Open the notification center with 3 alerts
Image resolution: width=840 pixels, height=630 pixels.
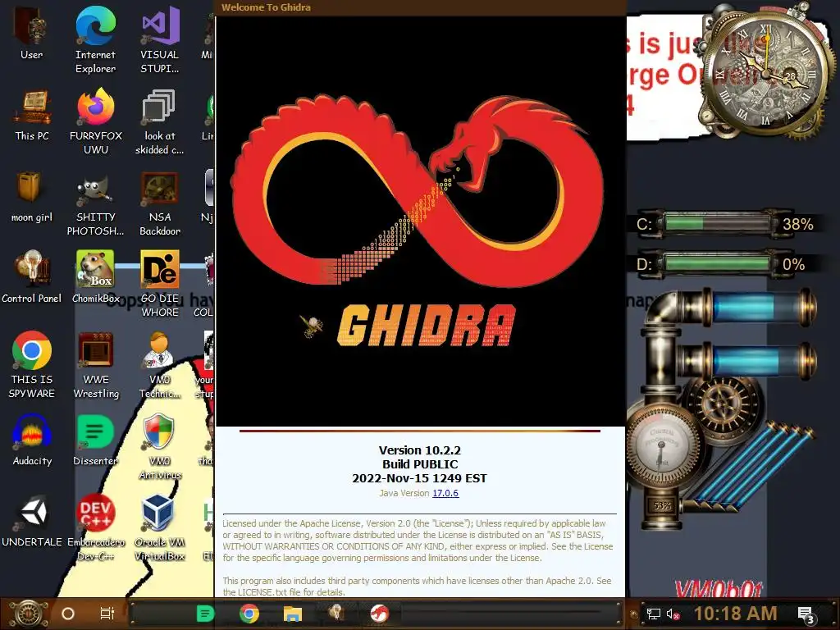point(806,615)
